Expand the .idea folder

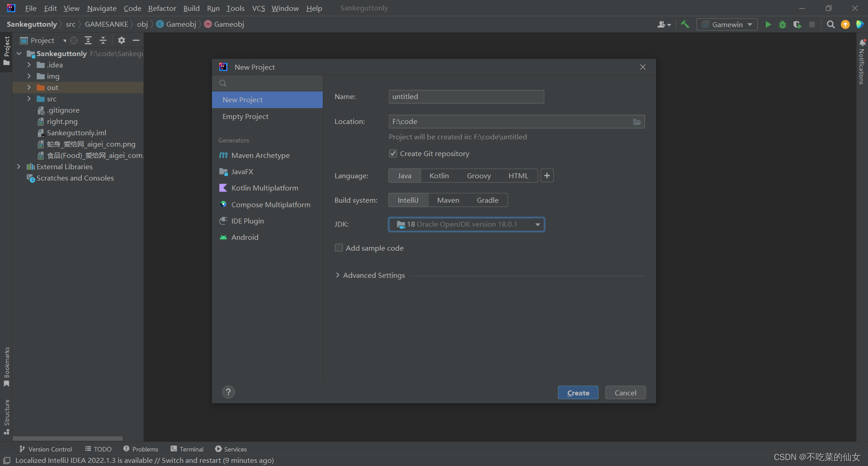[29, 65]
